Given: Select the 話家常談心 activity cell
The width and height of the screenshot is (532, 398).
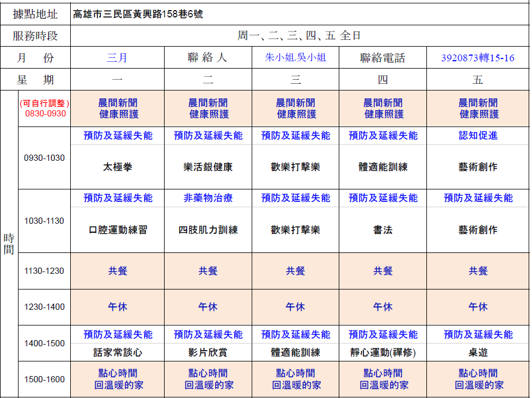Looking at the screenshot, I should 117,353.
